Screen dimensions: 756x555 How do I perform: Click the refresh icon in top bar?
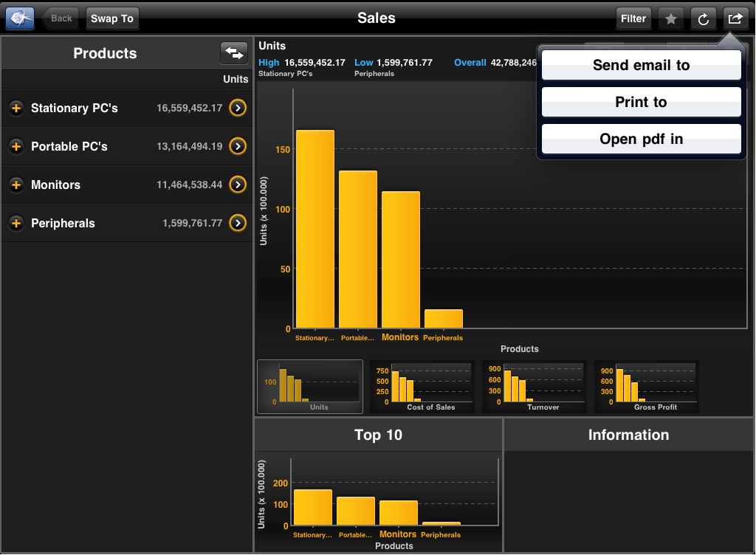[x=703, y=19]
